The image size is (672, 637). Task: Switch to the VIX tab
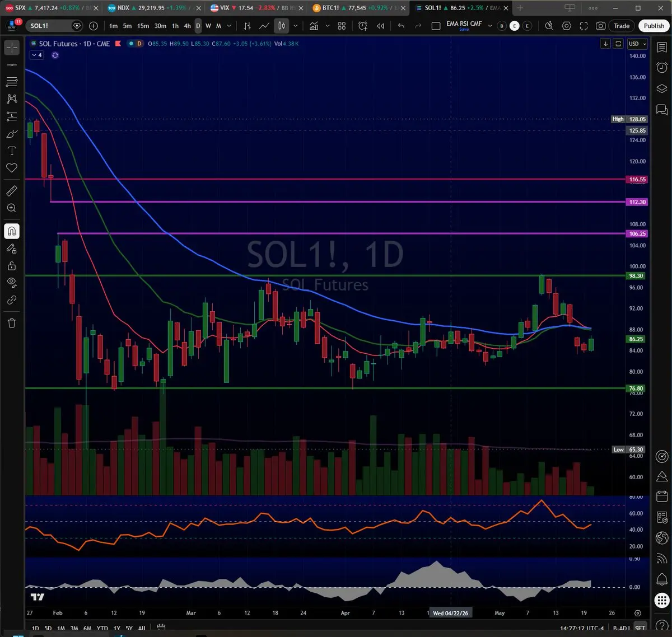point(256,8)
